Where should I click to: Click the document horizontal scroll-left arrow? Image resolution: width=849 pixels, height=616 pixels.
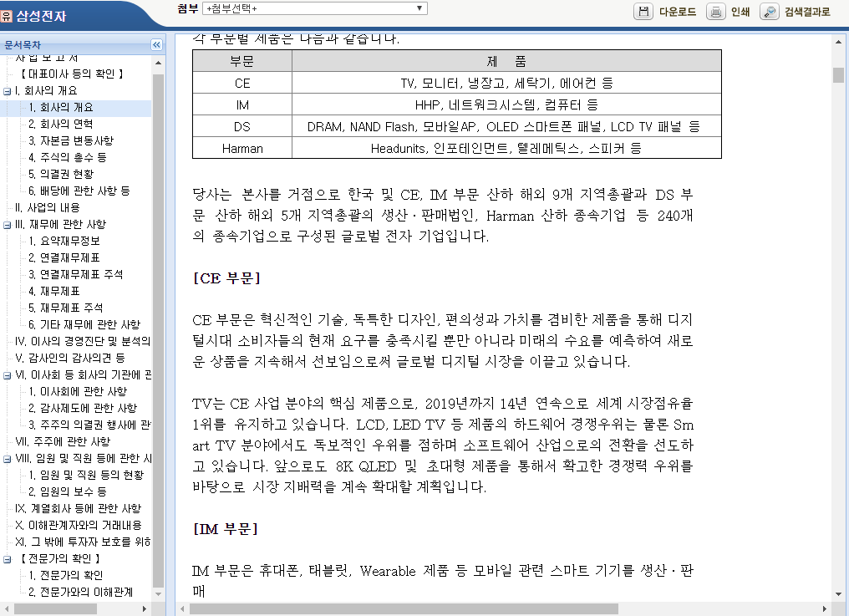(182, 609)
